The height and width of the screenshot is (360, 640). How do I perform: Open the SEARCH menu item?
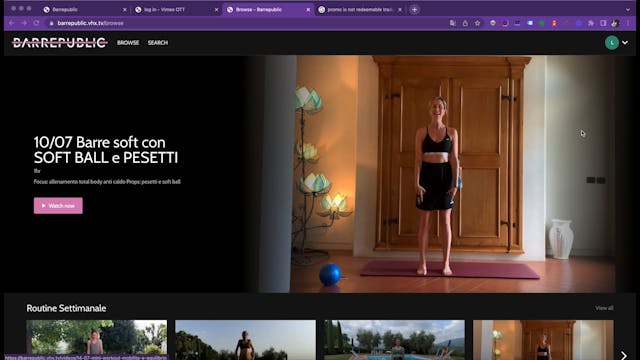[x=158, y=42]
